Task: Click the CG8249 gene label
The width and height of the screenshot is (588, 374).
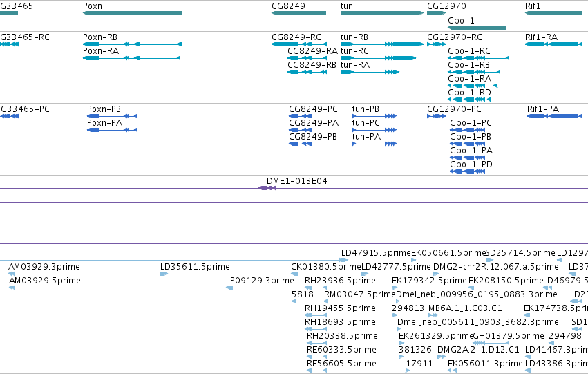Action: click(288, 6)
